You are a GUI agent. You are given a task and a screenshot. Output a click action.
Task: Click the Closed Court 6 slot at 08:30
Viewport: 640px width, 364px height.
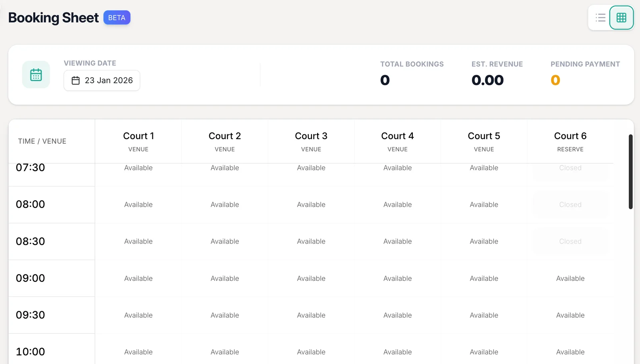tap(570, 242)
